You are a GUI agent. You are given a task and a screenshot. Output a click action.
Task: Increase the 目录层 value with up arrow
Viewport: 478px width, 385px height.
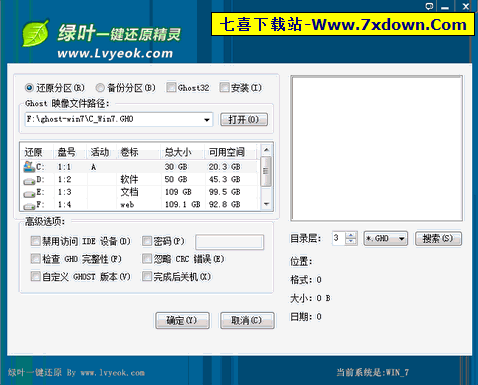click(x=351, y=235)
